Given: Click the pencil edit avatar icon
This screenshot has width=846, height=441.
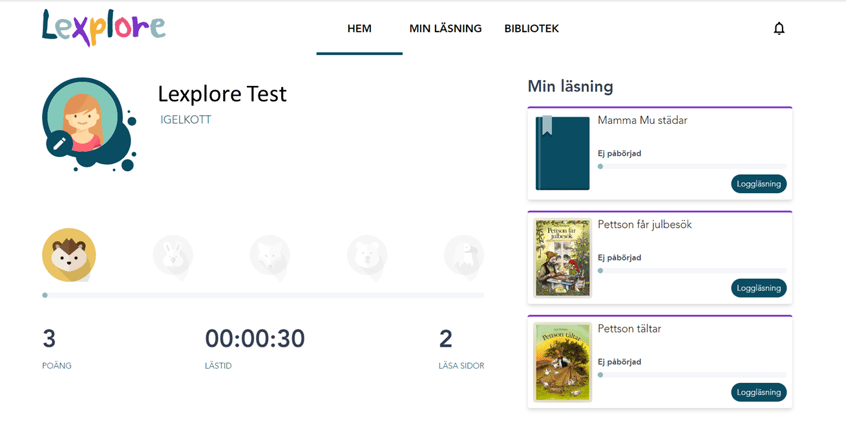Looking at the screenshot, I should [x=59, y=143].
